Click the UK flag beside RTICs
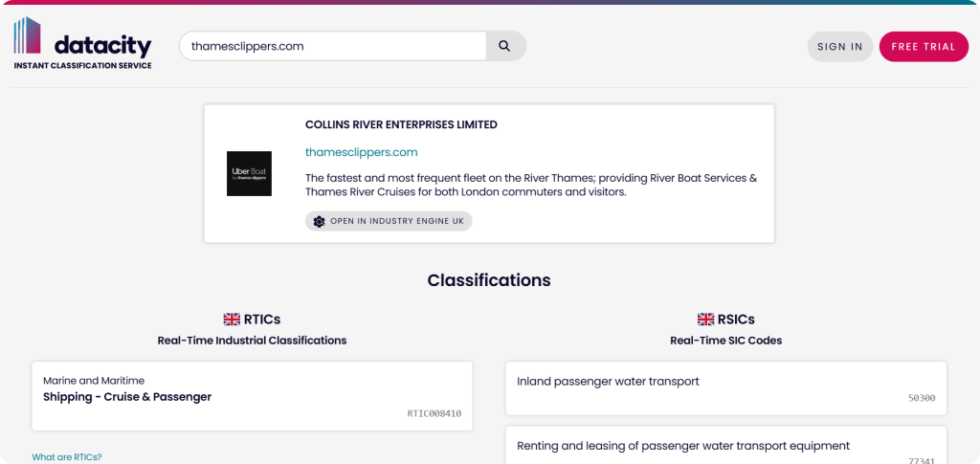980x464 pixels. click(x=232, y=320)
